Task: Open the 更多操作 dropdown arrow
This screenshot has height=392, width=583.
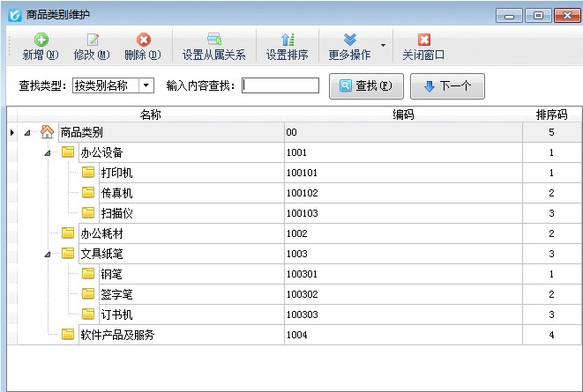Action: tap(384, 45)
